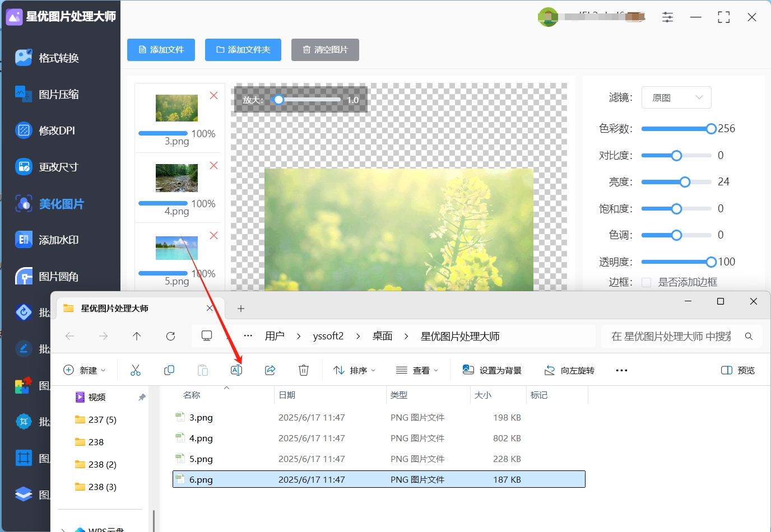Click the 用户 breadcrumb segment
771x532 pixels.
pyautogui.click(x=275, y=336)
